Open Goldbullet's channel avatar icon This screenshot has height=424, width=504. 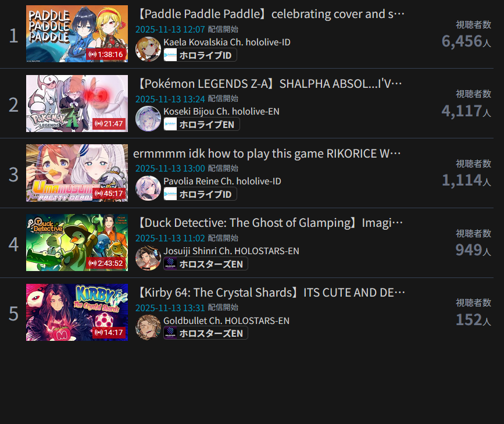(148, 327)
